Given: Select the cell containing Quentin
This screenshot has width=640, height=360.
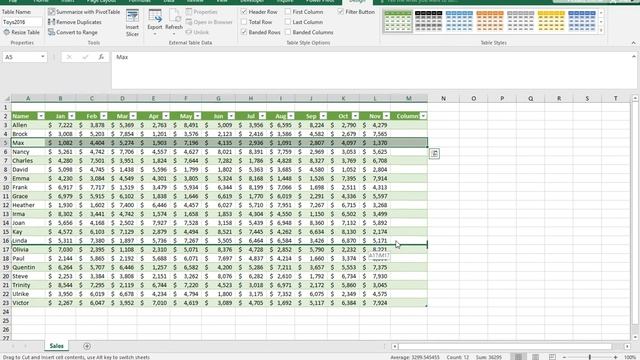Looking at the screenshot, I should pyautogui.click(x=28, y=267).
